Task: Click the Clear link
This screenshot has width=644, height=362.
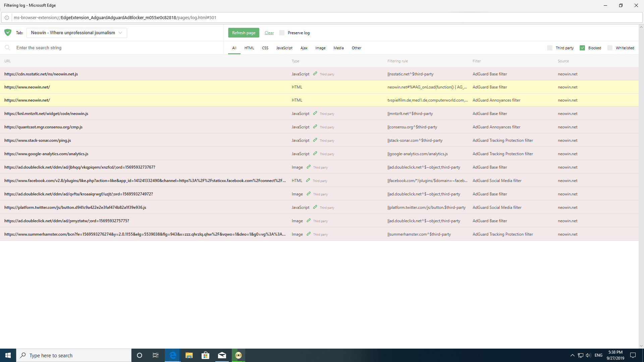Action: point(269,33)
